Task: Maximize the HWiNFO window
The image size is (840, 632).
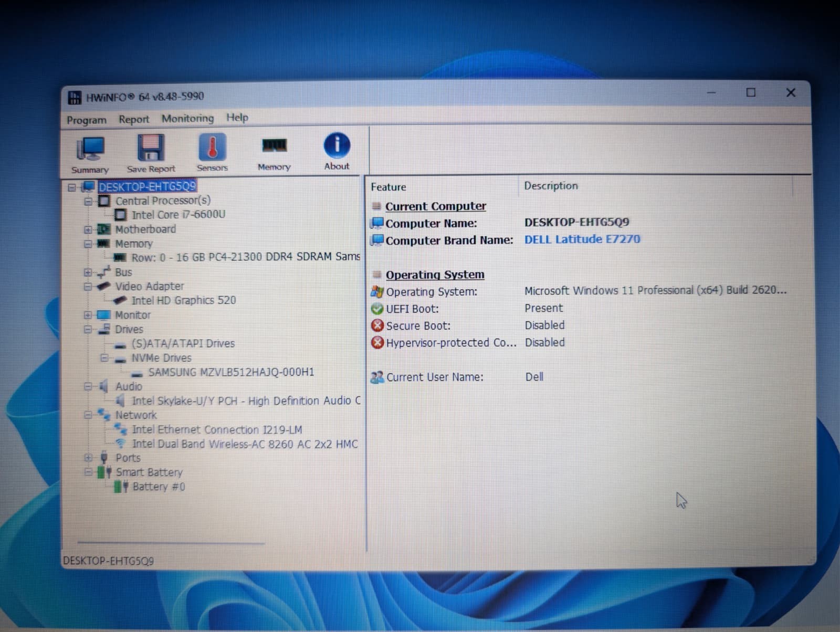Action: coord(751,92)
